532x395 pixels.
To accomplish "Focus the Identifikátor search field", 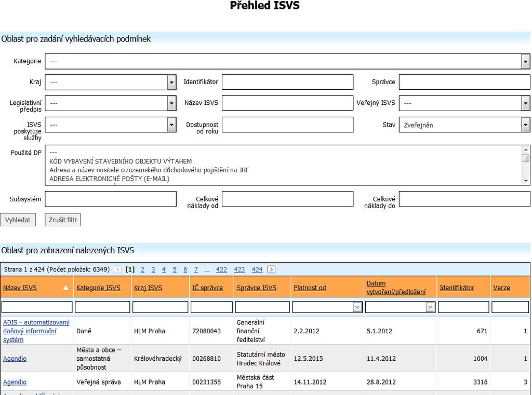I will click(288, 82).
